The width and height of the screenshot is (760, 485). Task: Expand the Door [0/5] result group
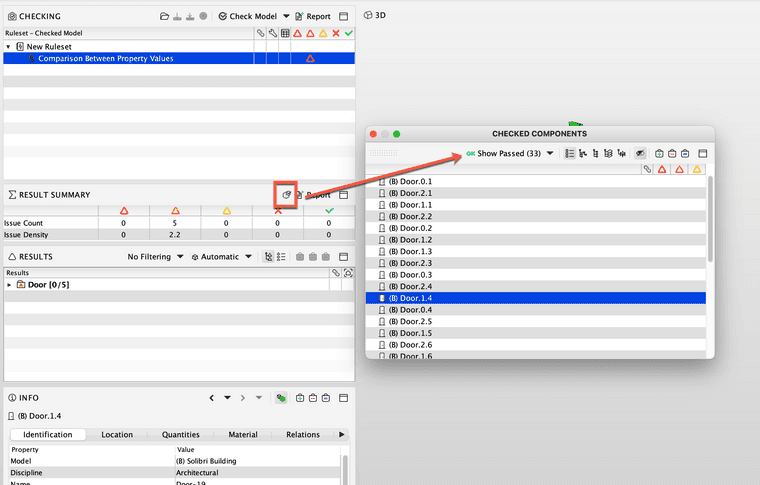pos(9,285)
